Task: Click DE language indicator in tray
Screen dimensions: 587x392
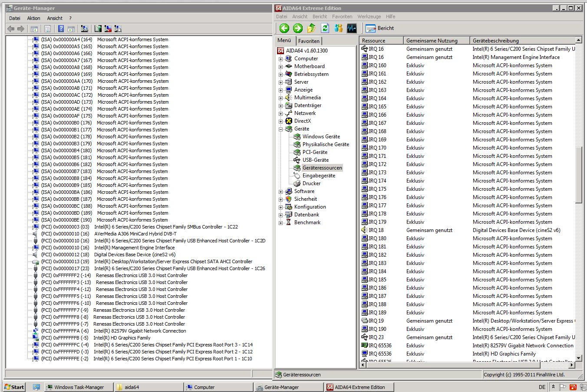Action: tap(542, 387)
